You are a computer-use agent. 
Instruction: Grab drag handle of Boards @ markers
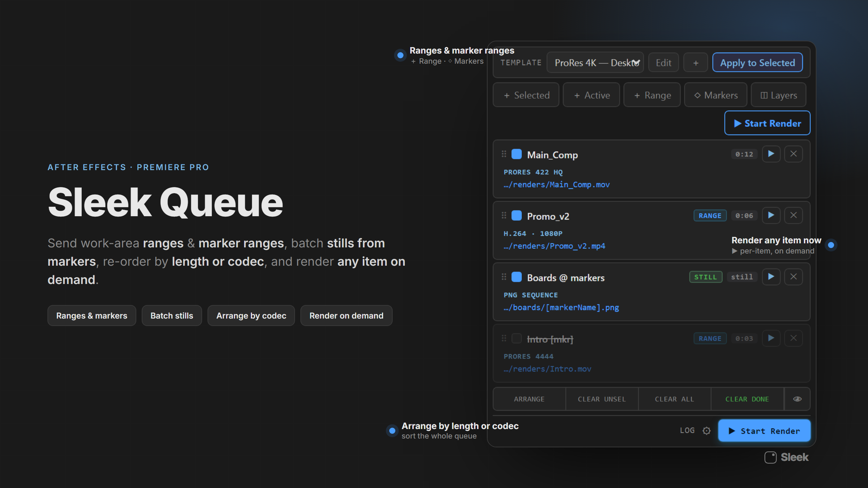(504, 277)
